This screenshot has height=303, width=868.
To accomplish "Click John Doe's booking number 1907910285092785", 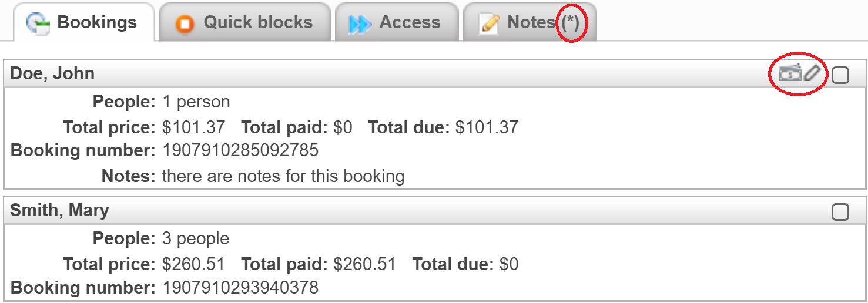I will click(240, 151).
